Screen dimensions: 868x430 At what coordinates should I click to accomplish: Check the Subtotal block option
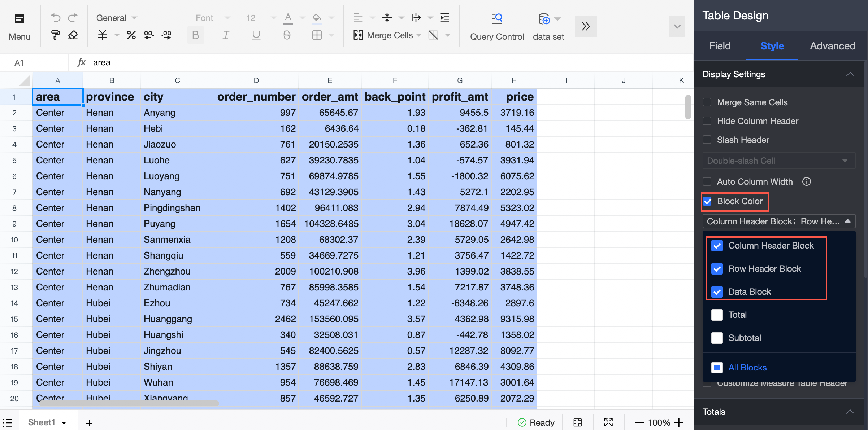click(x=717, y=338)
